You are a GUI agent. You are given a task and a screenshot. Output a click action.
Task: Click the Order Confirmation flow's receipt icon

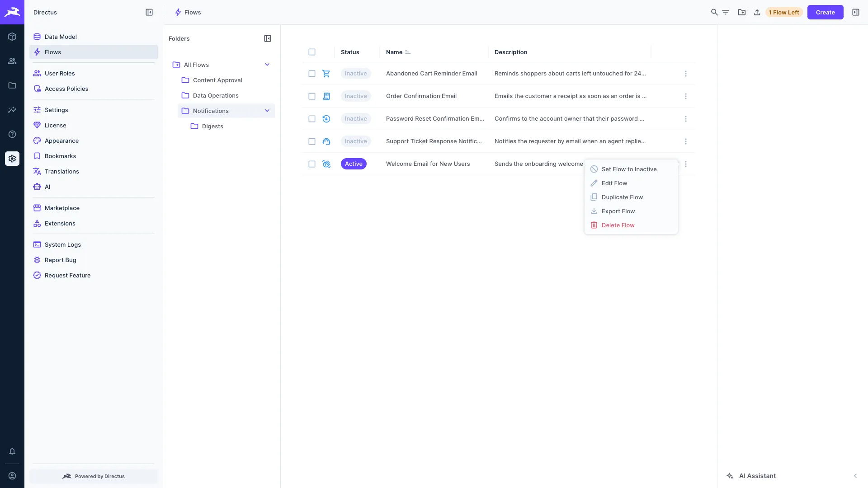click(326, 96)
